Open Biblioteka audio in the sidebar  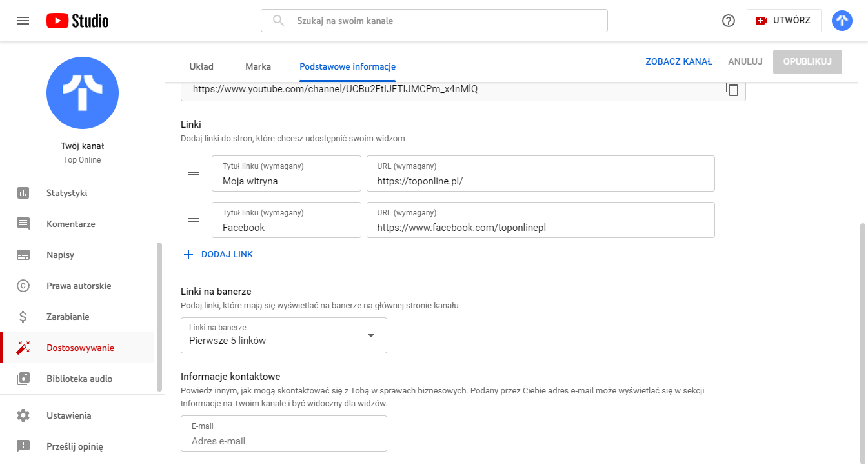tap(77, 379)
